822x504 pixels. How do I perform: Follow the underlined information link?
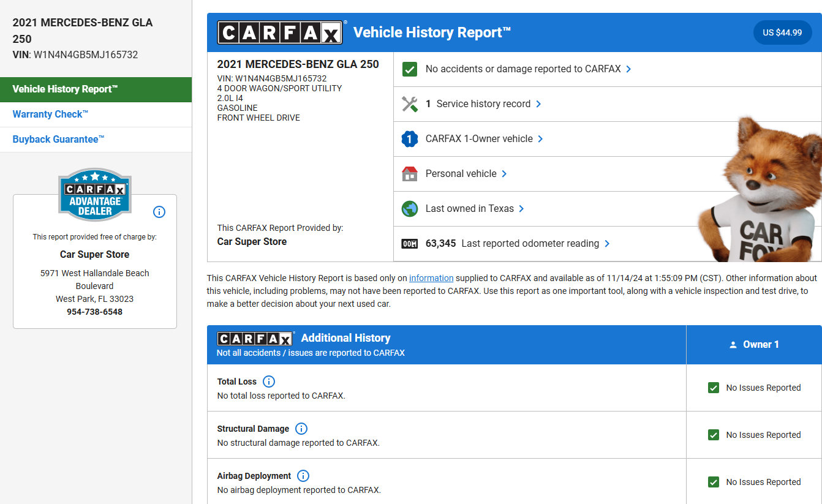[x=431, y=278]
